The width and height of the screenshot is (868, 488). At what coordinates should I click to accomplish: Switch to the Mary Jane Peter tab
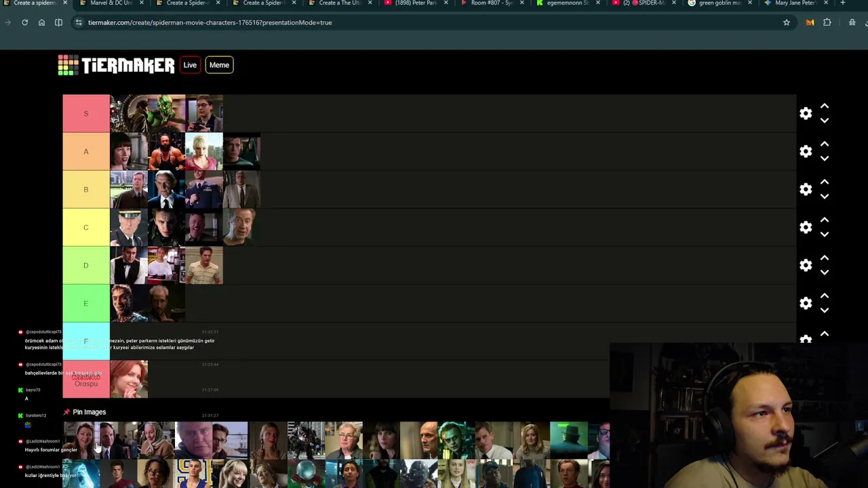795,3
